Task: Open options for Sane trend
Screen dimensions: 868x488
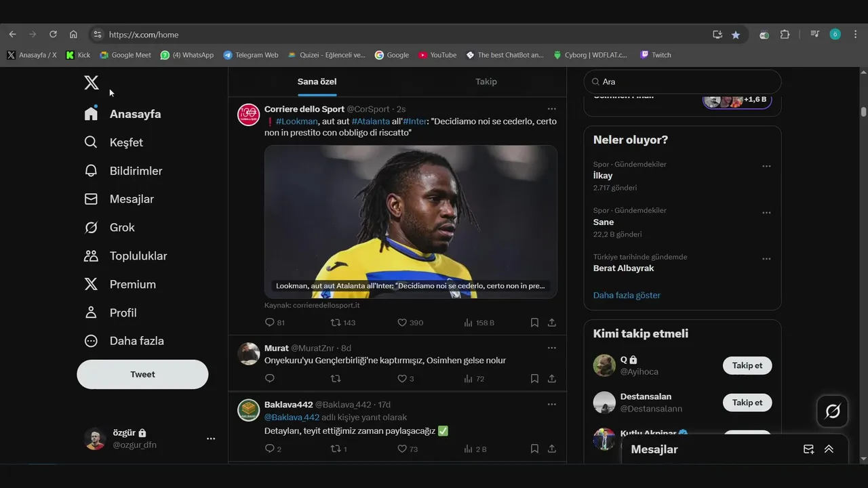Action: (x=766, y=213)
